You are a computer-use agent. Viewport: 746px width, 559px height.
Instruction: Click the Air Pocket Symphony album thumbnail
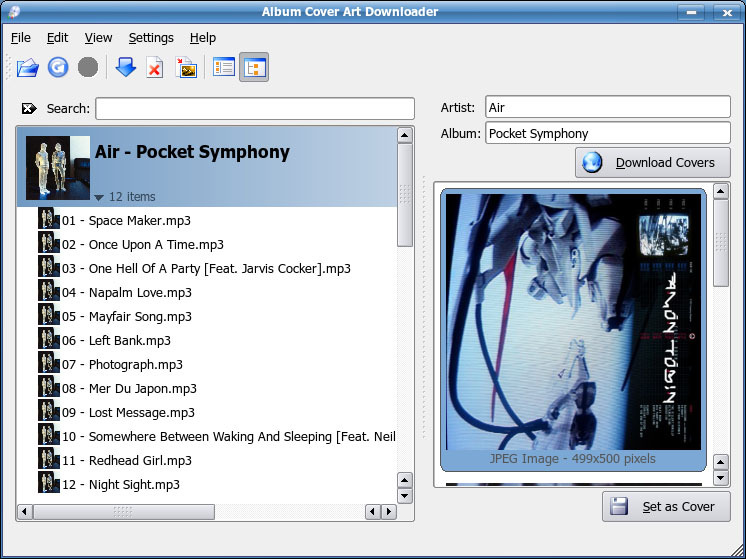pos(58,168)
